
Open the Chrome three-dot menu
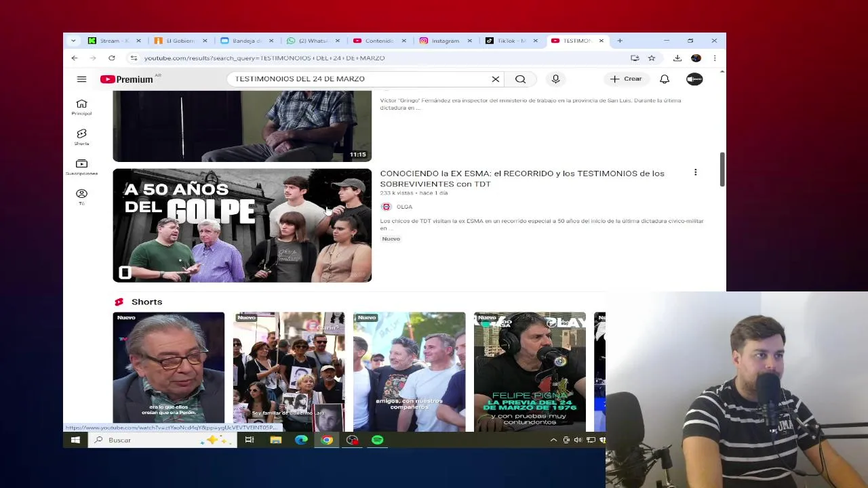click(714, 58)
